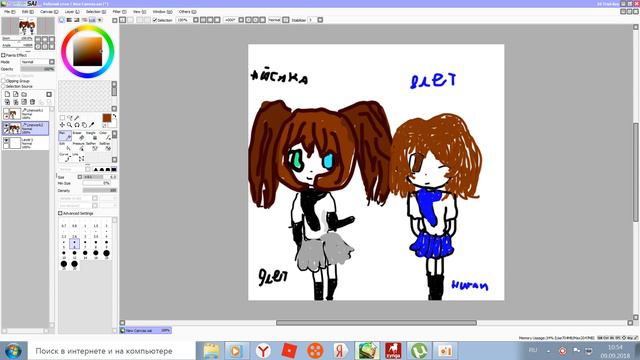This screenshot has height=360, width=640.
Task: Open the Windows Start menu
Action: [x=13, y=351]
